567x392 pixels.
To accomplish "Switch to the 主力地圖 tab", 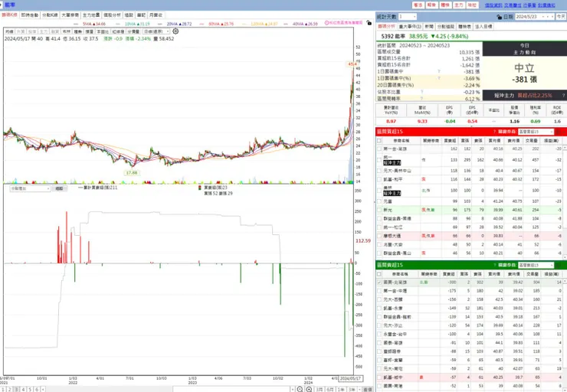I will (90, 15).
